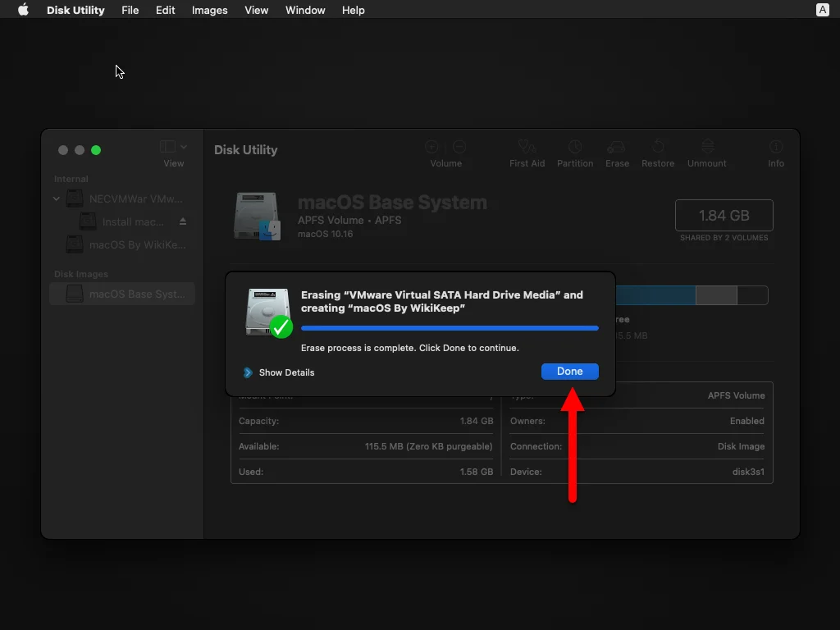Click the Internal sidebar header

[71, 179]
